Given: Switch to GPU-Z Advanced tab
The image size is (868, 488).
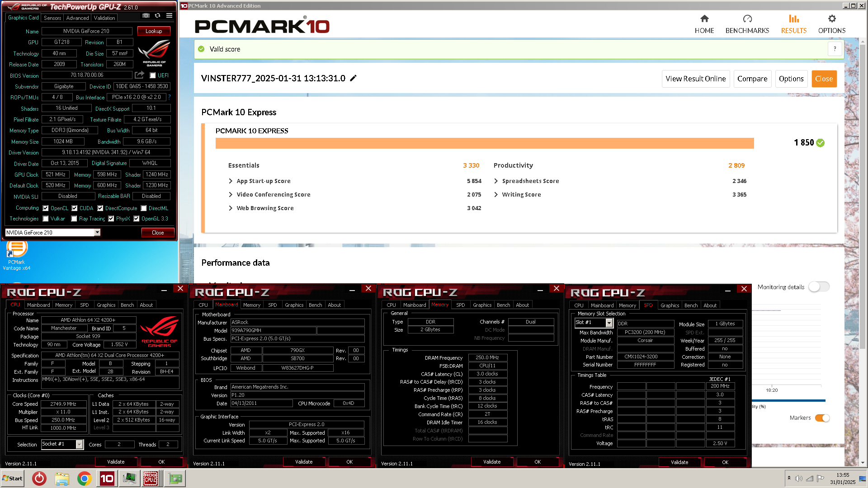Looking at the screenshot, I should click(x=78, y=18).
